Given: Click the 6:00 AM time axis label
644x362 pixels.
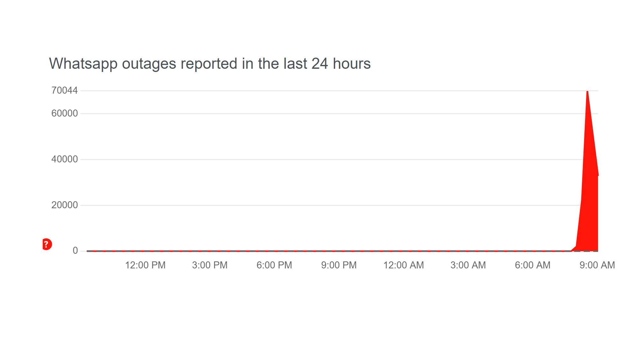Looking at the screenshot, I should coord(531,264).
